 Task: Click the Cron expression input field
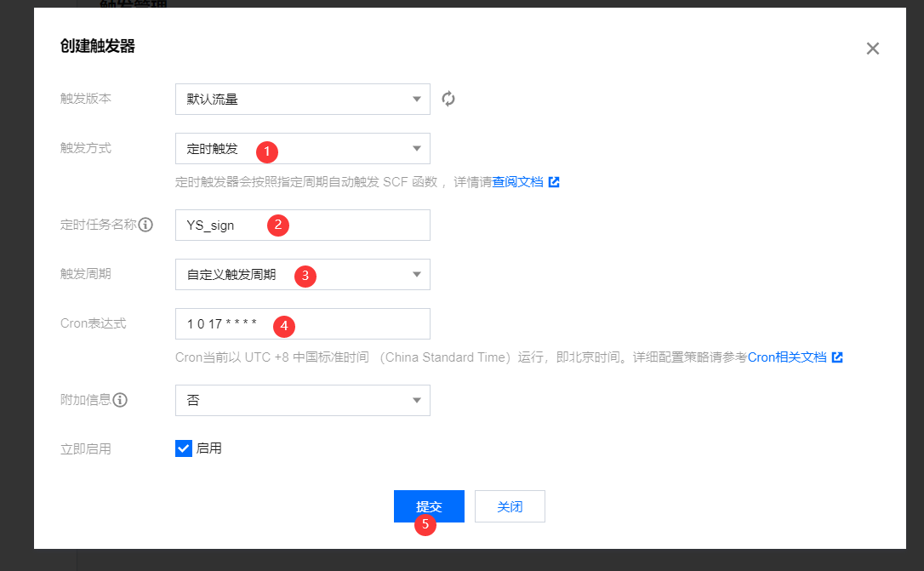(302, 323)
